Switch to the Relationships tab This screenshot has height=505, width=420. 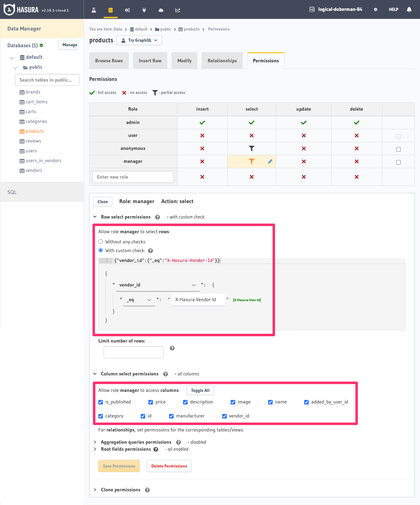[x=222, y=60]
